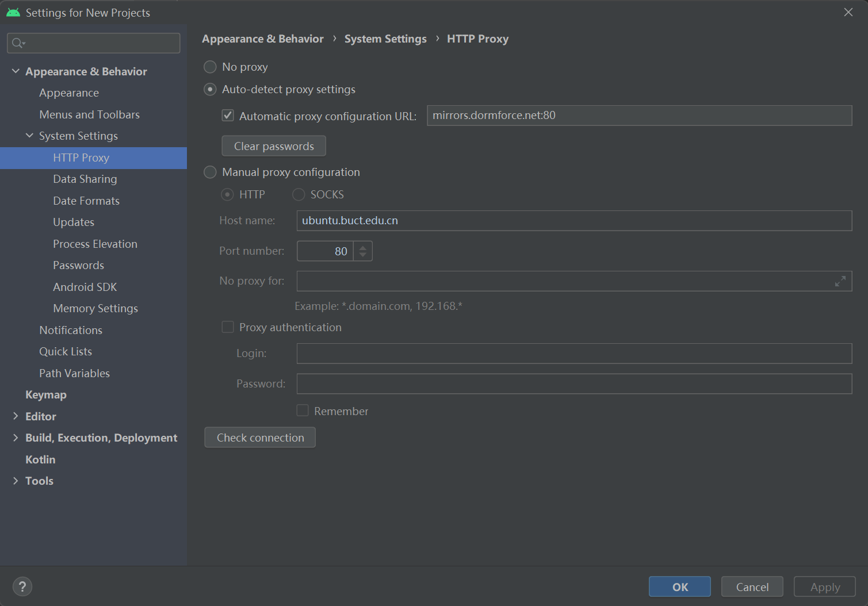Open help via the question mark icon

(22, 586)
